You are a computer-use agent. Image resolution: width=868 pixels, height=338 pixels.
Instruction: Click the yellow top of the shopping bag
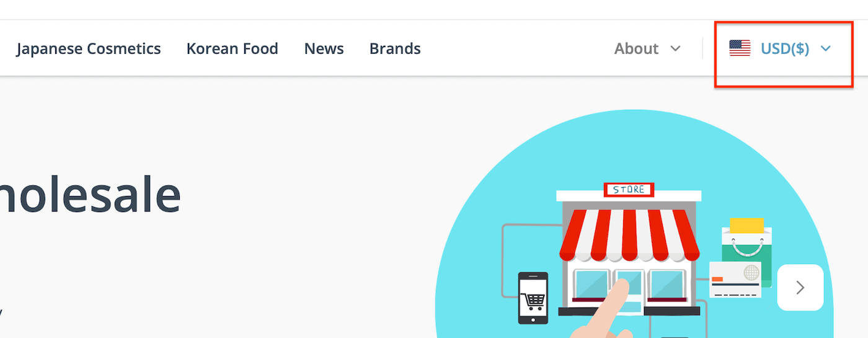coord(746,225)
